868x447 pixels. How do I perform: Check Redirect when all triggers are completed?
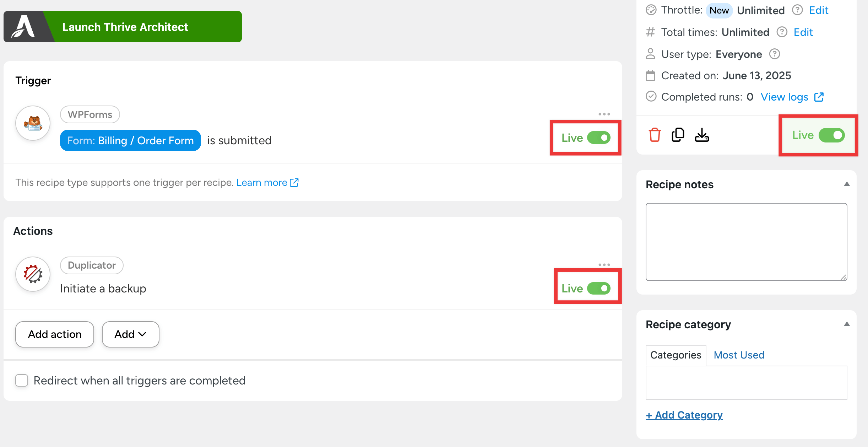22,381
